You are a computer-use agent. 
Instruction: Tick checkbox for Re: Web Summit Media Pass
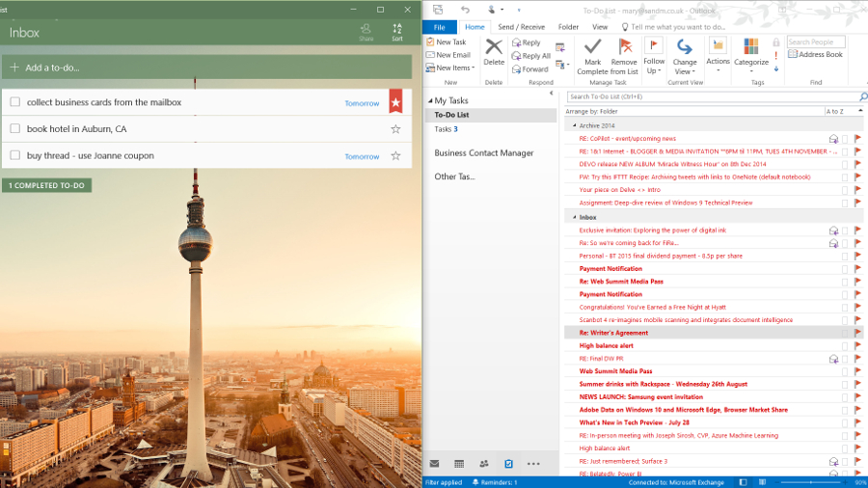(845, 282)
